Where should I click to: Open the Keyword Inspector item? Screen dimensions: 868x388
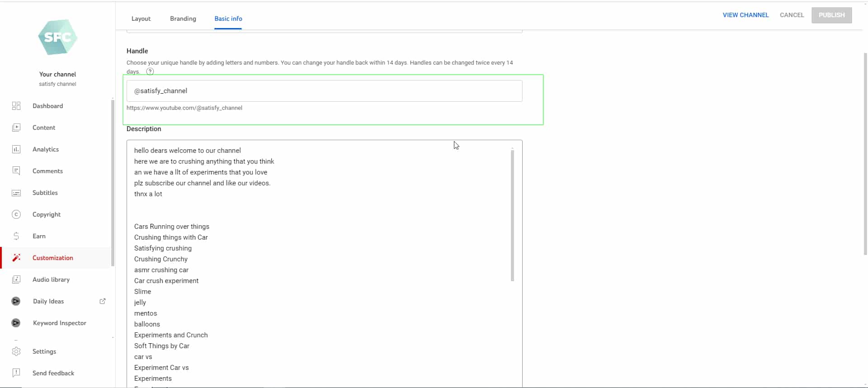59,323
